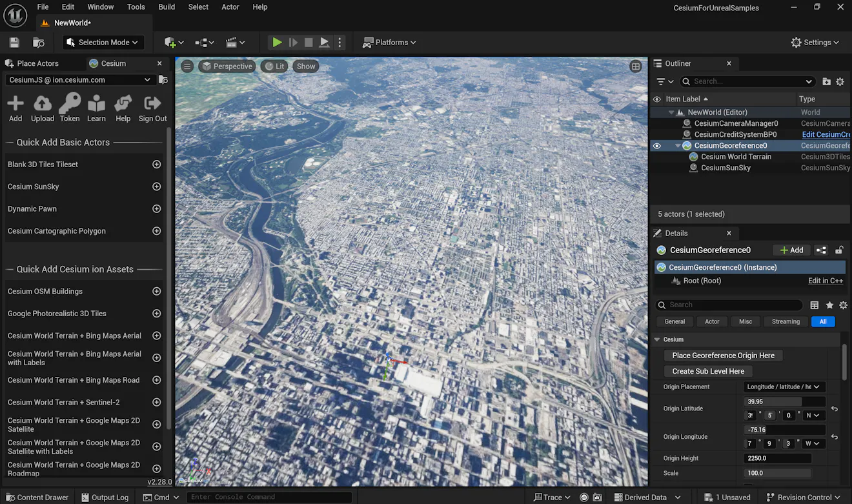
Task: Open the cinematics clapperboard menu
Action: [x=235, y=43]
